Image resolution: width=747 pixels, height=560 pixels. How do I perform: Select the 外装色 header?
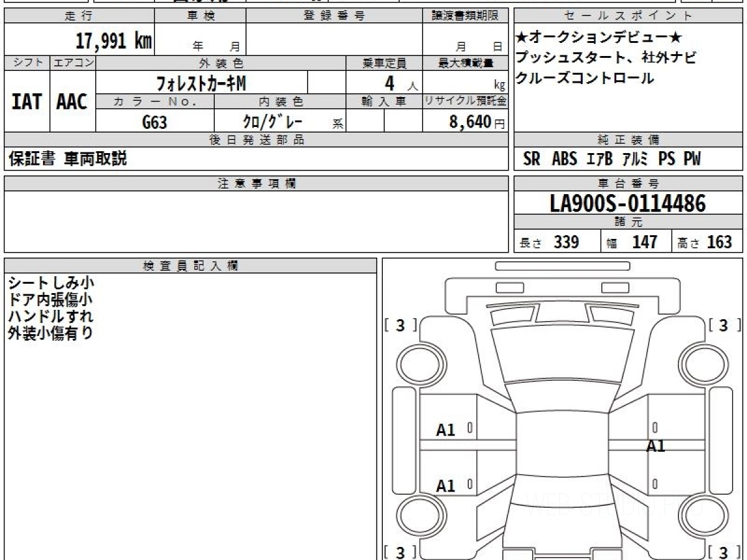pos(221,63)
